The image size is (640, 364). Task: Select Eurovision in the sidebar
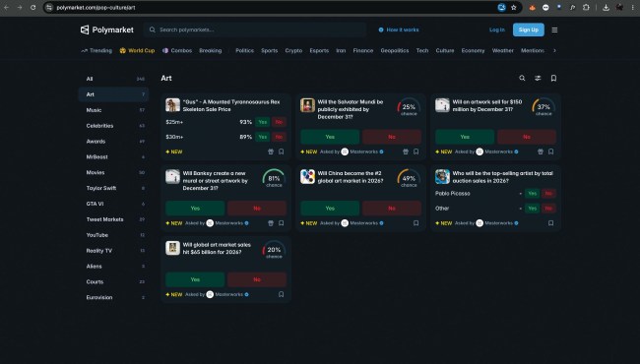pos(114,297)
